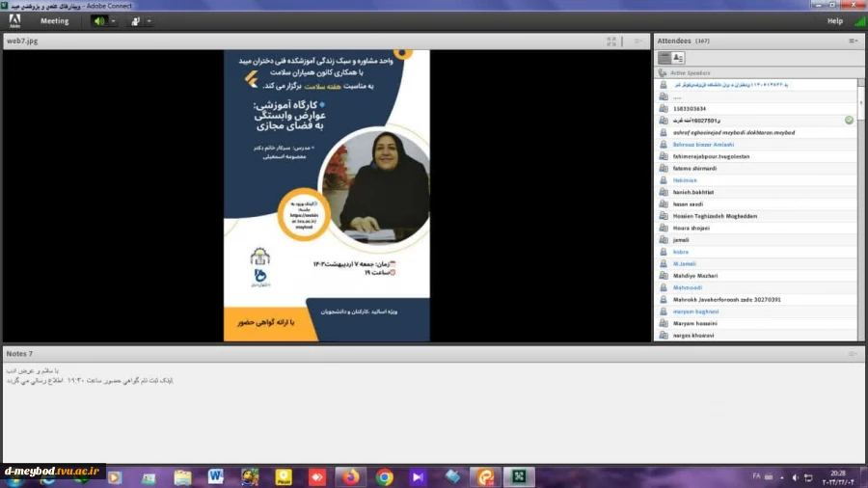868x488 pixels.
Task: Open File Explorer folder from taskbar
Action: click(x=182, y=477)
